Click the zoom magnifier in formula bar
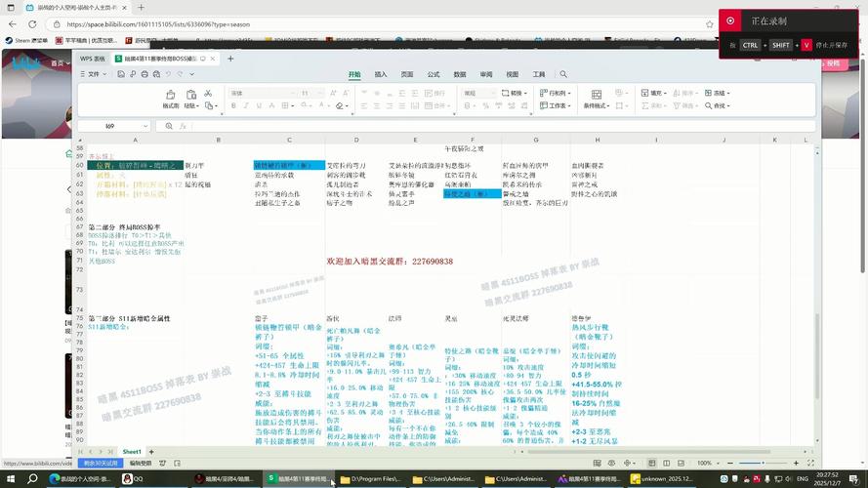This screenshot has width=868, height=488. [169, 126]
